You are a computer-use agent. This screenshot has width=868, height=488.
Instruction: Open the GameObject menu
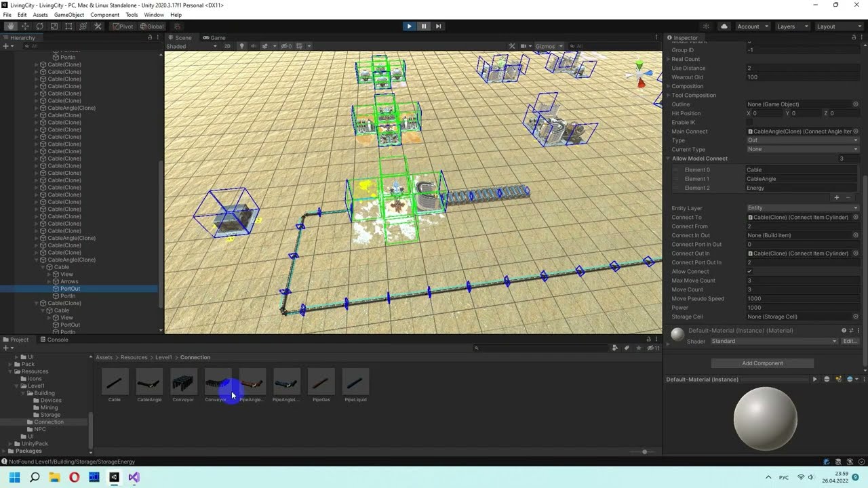(x=69, y=15)
